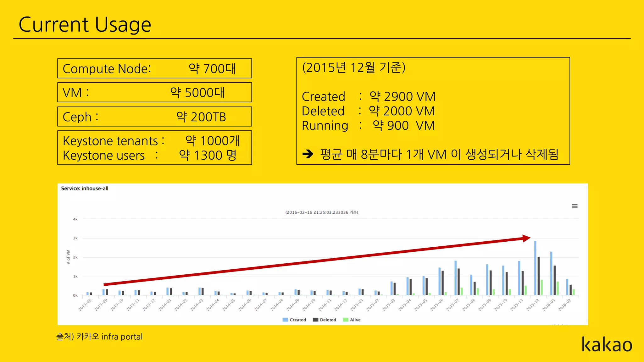Select the 2015-07 Created bar
Image resolution: width=644 pixels, height=362 pixels.
[x=455, y=278]
